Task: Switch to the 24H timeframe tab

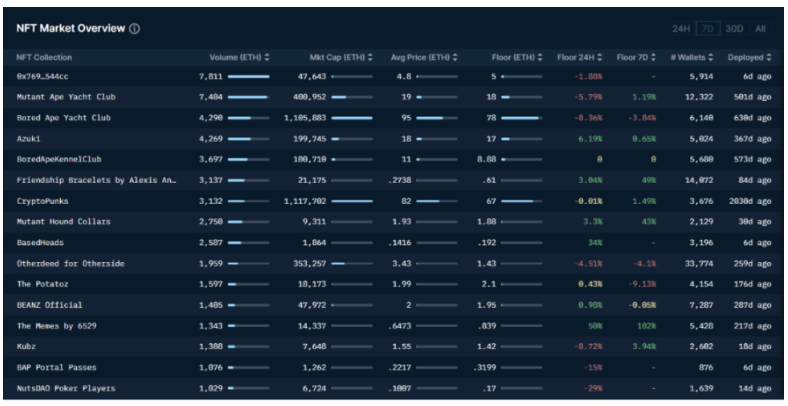Action: 681,29
